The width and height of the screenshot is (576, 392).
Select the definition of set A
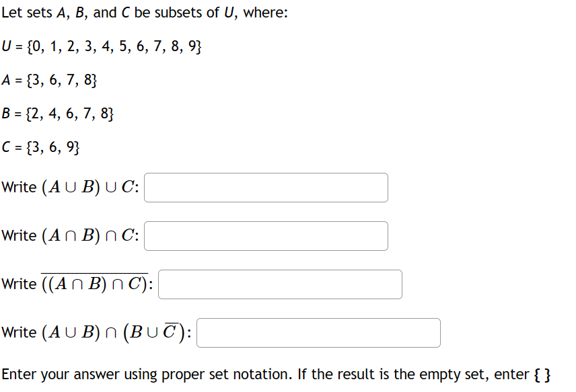click(x=50, y=80)
